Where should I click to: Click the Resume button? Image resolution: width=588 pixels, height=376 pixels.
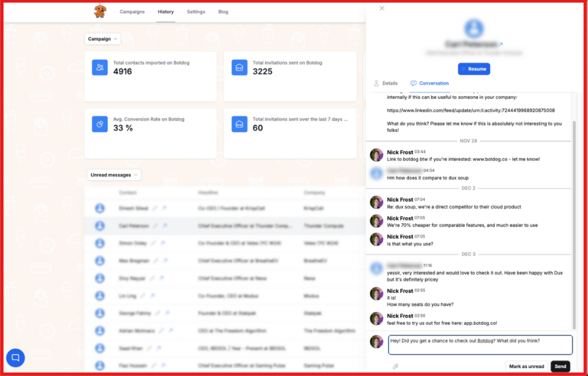click(x=474, y=69)
